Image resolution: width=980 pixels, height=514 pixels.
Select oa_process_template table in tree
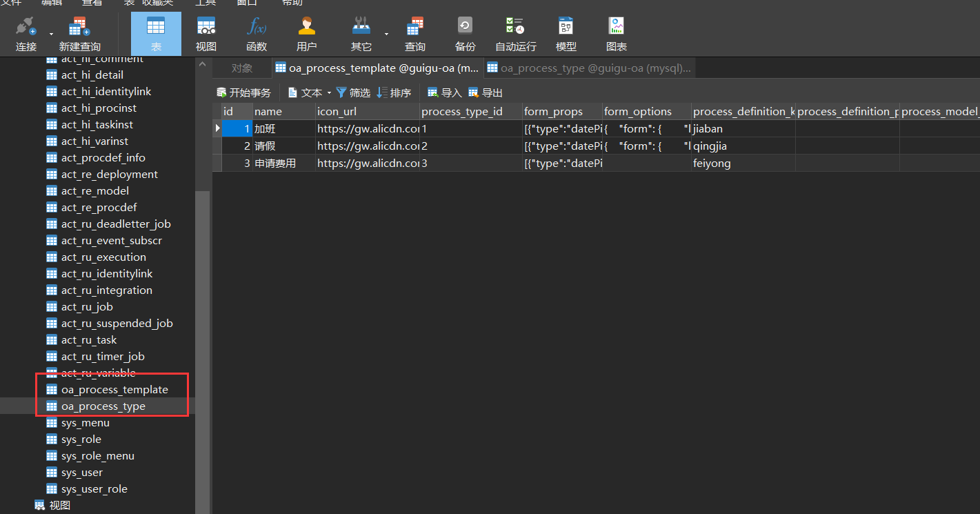(x=114, y=389)
